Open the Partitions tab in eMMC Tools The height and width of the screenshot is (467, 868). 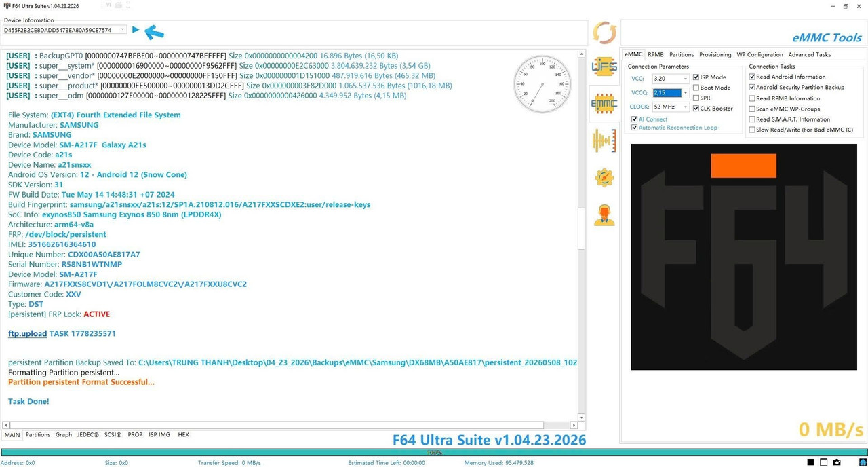click(682, 54)
